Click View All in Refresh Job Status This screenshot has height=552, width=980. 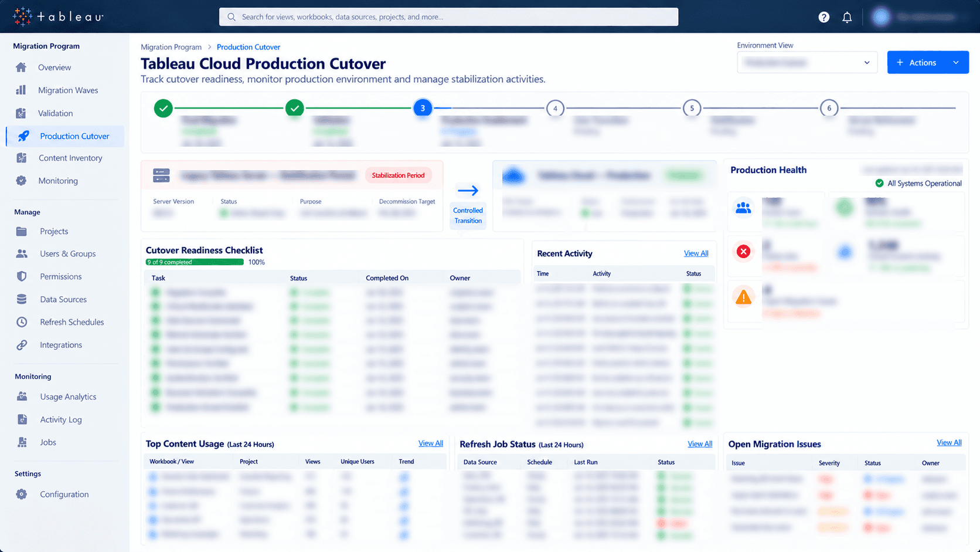700,444
